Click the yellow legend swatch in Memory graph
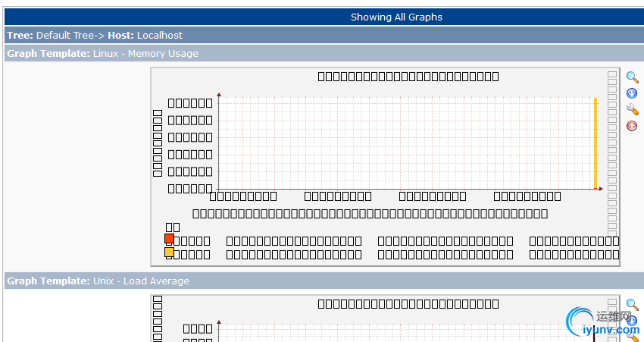The height and width of the screenshot is (342, 644). (170, 253)
